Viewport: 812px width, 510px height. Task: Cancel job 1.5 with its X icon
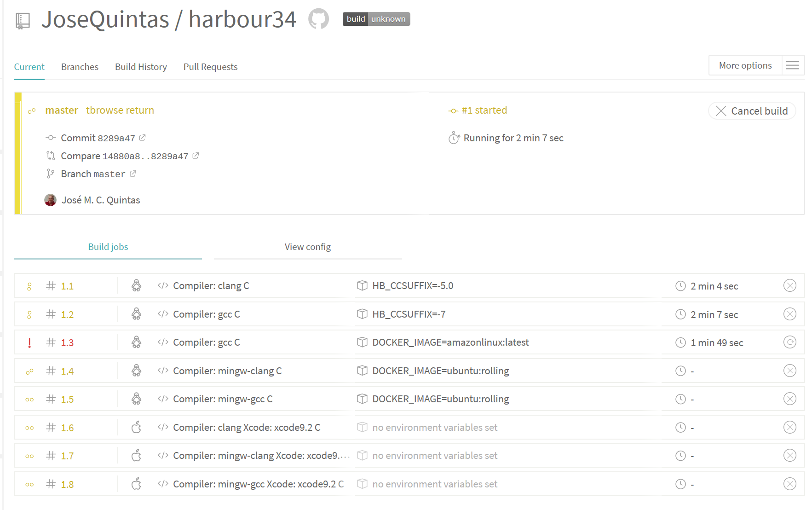pos(789,399)
